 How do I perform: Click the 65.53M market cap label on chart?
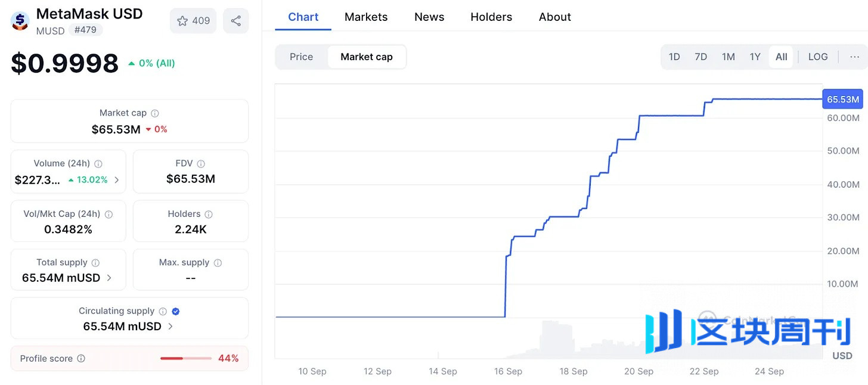pyautogui.click(x=842, y=99)
